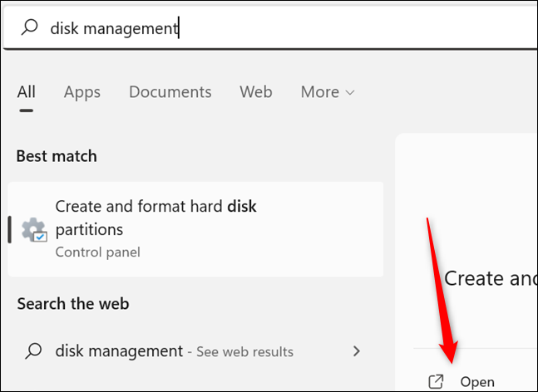Click the preview pane title "Create and…"
Viewport: 538px width, 392px height.
[x=491, y=278]
